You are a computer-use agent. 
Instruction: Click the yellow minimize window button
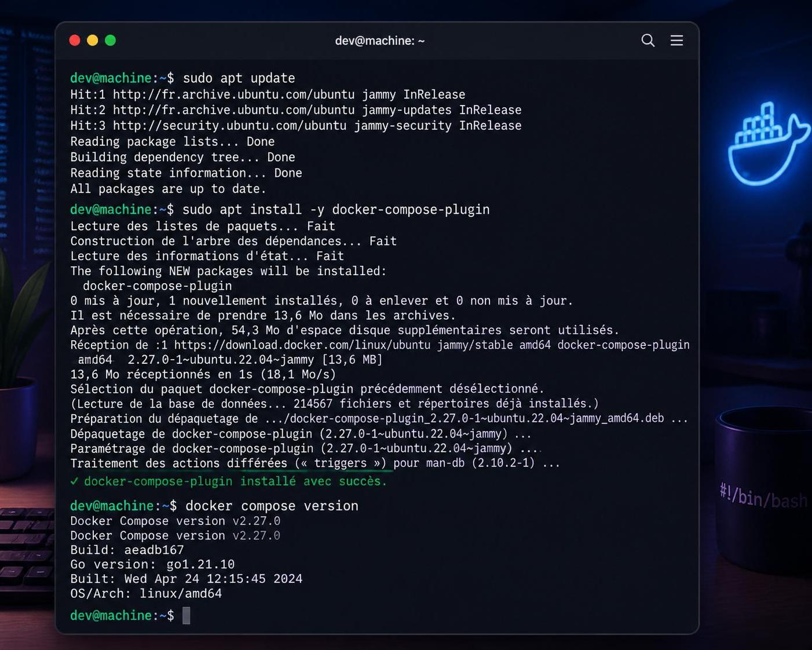[x=93, y=40]
